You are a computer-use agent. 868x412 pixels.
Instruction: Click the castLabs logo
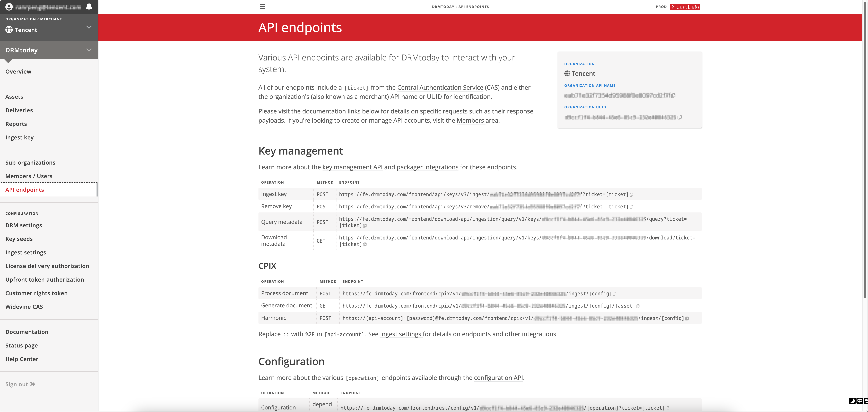pyautogui.click(x=685, y=7)
